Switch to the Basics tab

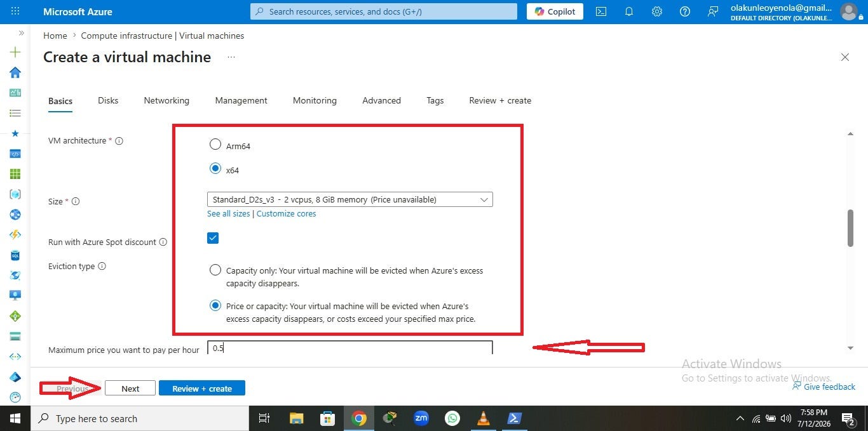60,101
